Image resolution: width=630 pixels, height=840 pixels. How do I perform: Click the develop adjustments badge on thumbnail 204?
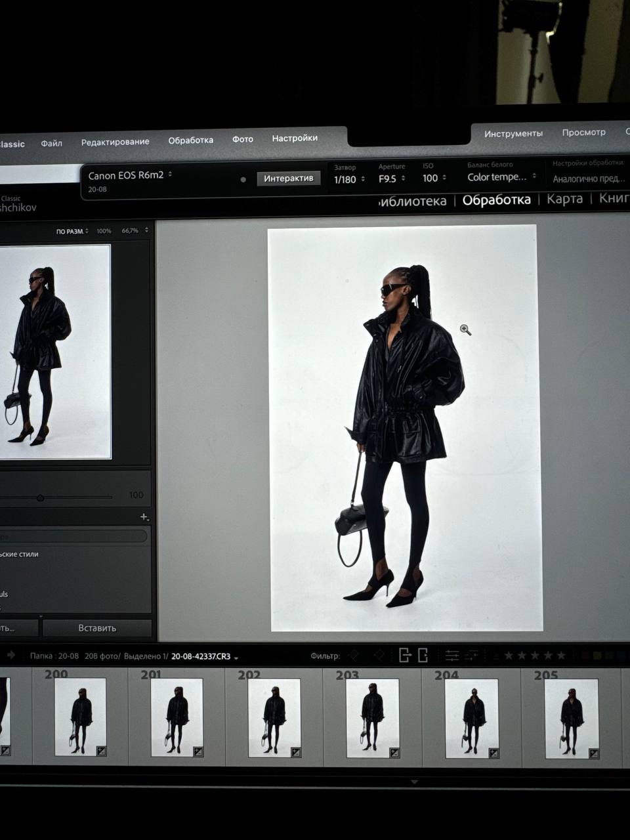tap(493, 753)
